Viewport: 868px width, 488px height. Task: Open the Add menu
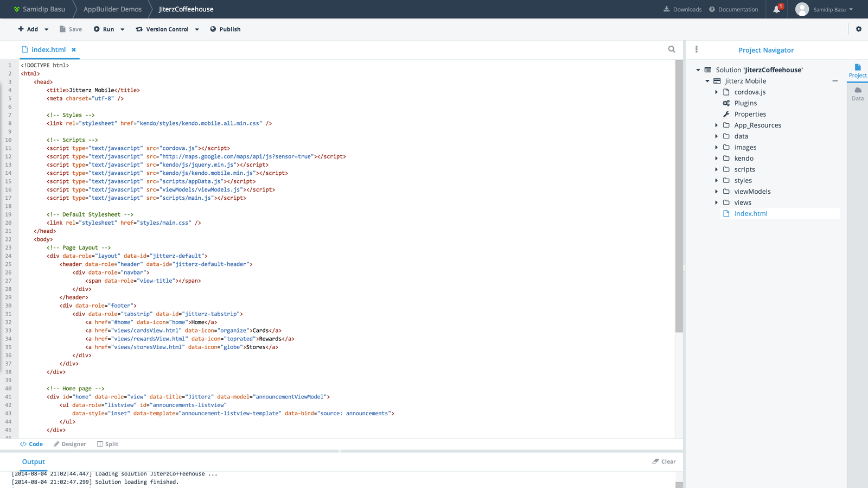pyautogui.click(x=28, y=29)
